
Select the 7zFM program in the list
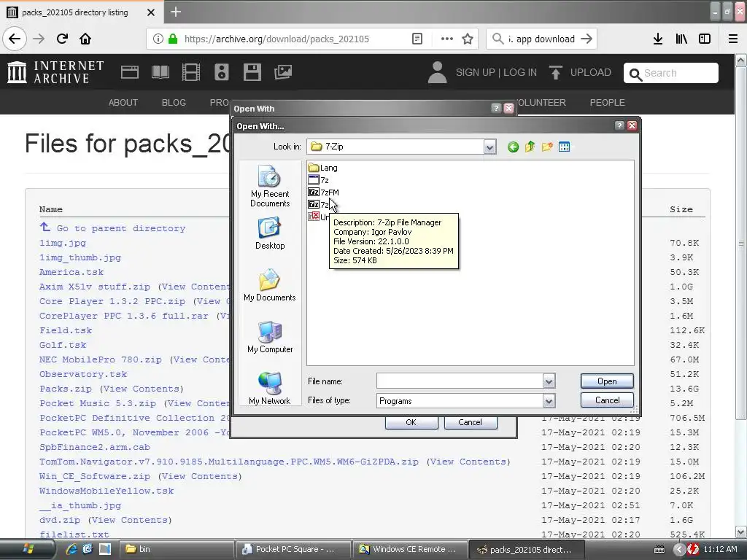tap(324, 192)
